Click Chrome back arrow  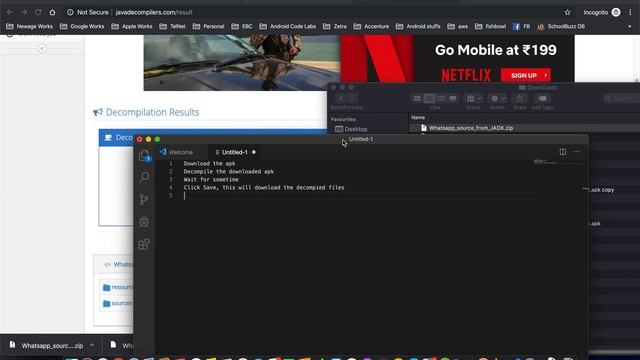point(10,12)
